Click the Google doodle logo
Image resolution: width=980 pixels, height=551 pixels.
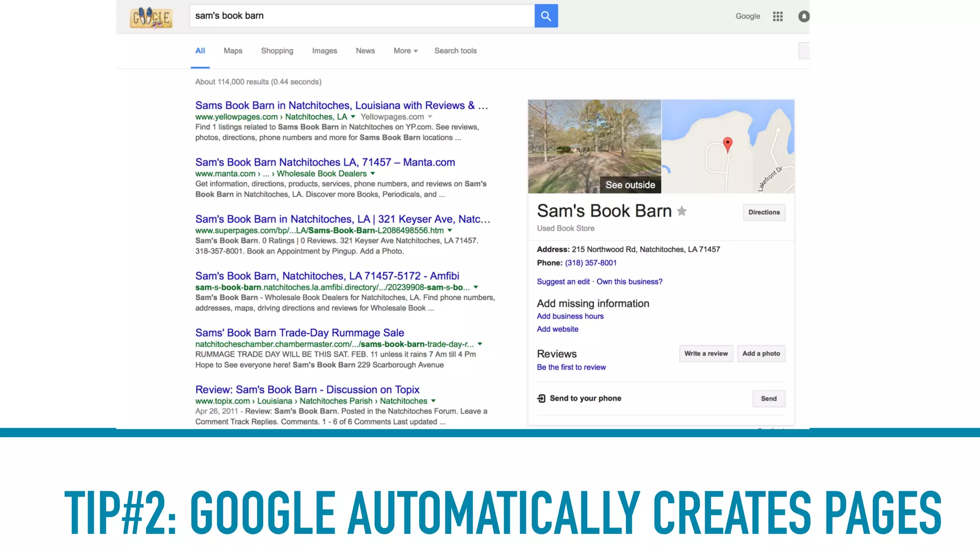pos(151,18)
